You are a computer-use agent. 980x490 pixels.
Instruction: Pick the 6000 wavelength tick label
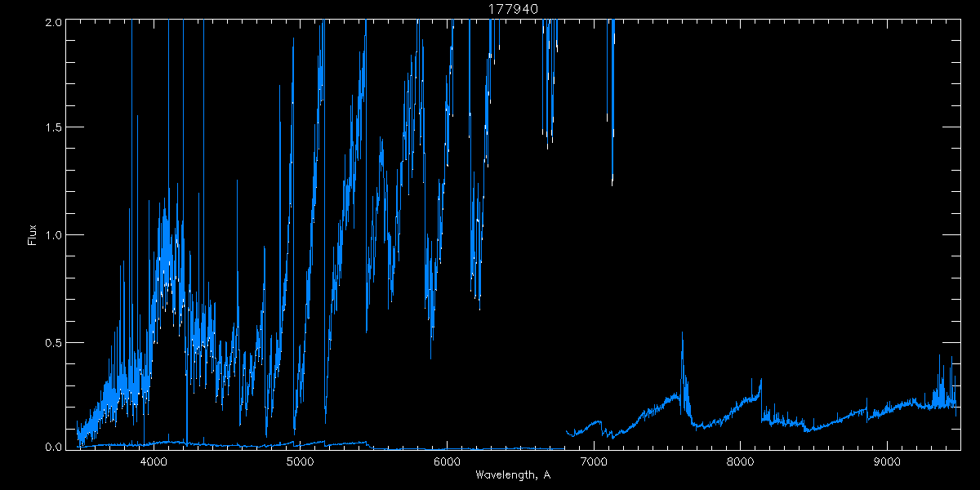click(447, 462)
